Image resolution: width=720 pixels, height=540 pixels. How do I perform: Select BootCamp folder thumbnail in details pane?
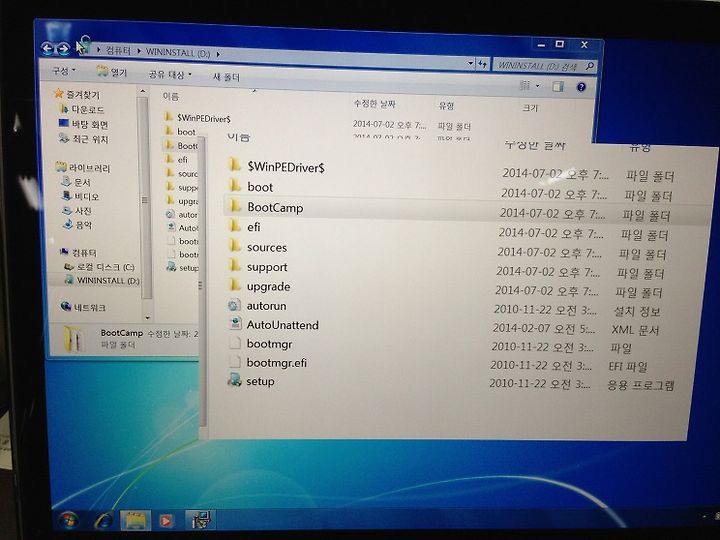73,339
